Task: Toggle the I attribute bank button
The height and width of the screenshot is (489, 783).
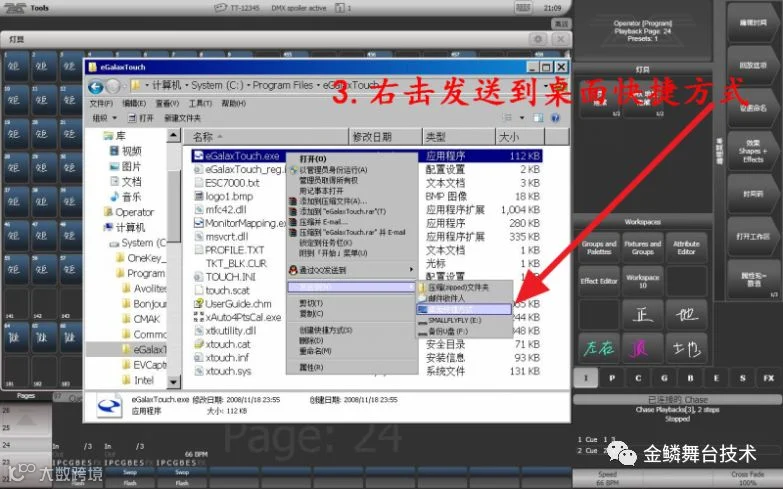Action: (x=586, y=378)
